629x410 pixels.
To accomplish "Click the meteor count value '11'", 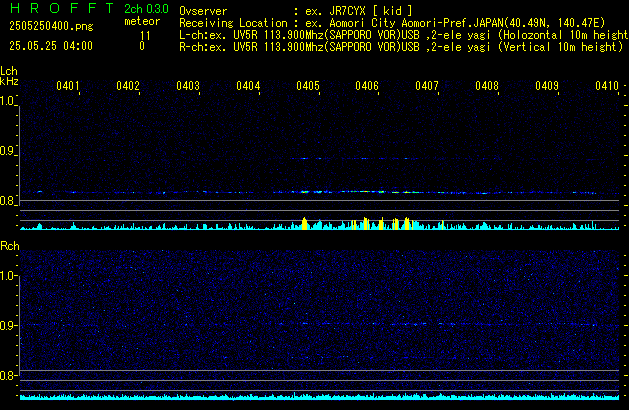I will (x=145, y=36).
